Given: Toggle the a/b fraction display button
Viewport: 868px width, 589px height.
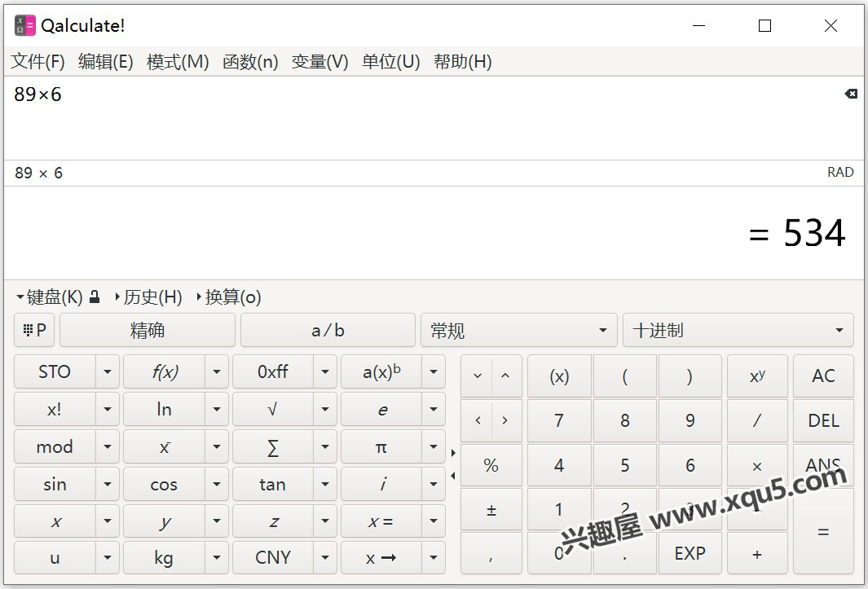Looking at the screenshot, I should 328,331.
